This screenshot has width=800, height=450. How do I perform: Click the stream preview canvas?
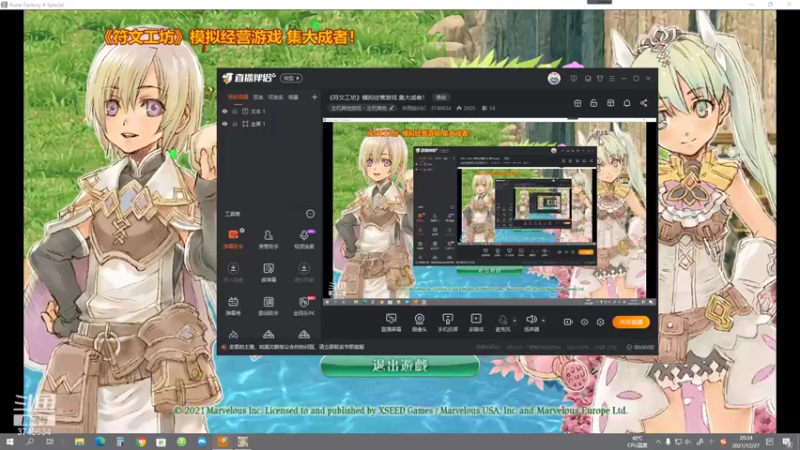tap(489, 210)
